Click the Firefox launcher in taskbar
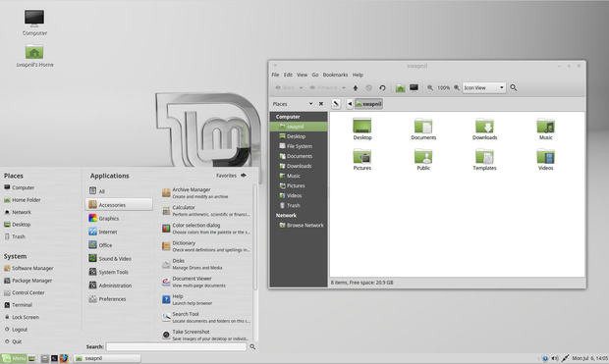 coord(64,358)
